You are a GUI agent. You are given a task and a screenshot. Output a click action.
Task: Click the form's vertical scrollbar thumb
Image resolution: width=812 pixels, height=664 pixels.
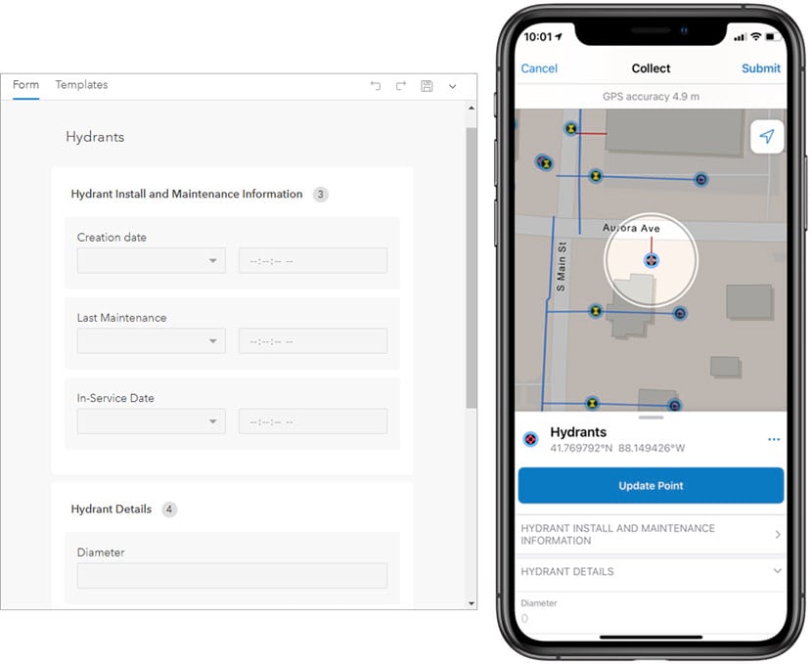pos(472,268)
